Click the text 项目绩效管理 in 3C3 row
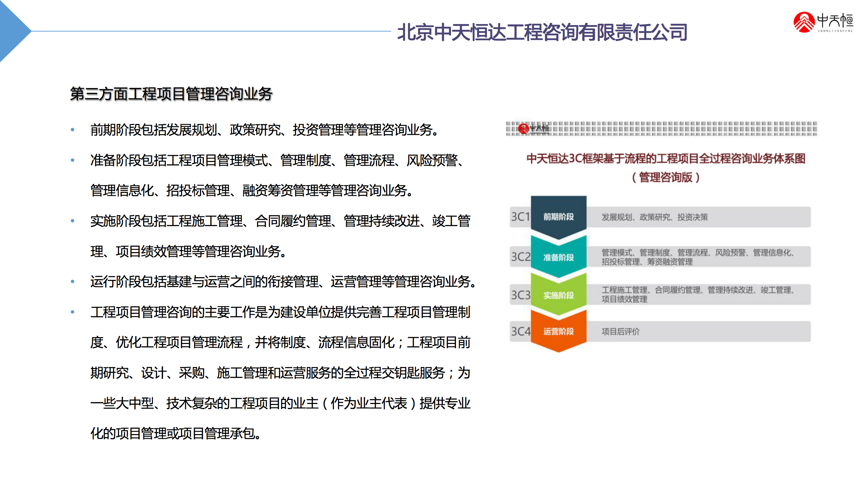 point(624,299)
